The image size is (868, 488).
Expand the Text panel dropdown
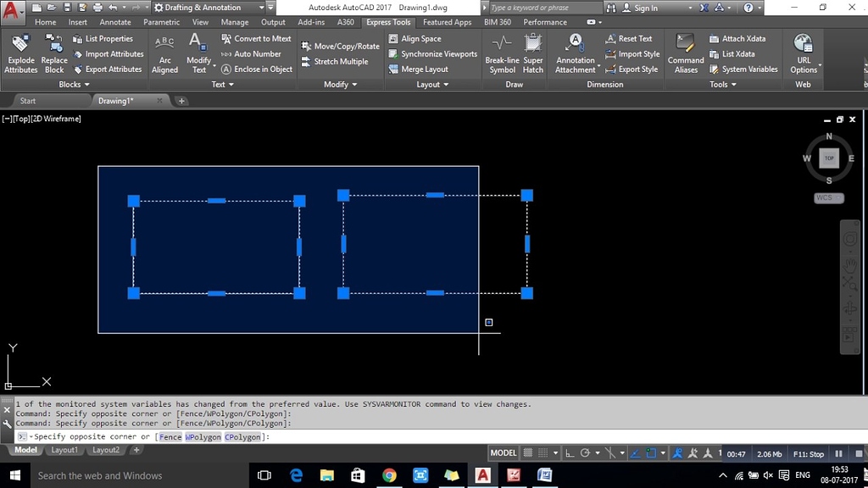click(x=222, y=84)
